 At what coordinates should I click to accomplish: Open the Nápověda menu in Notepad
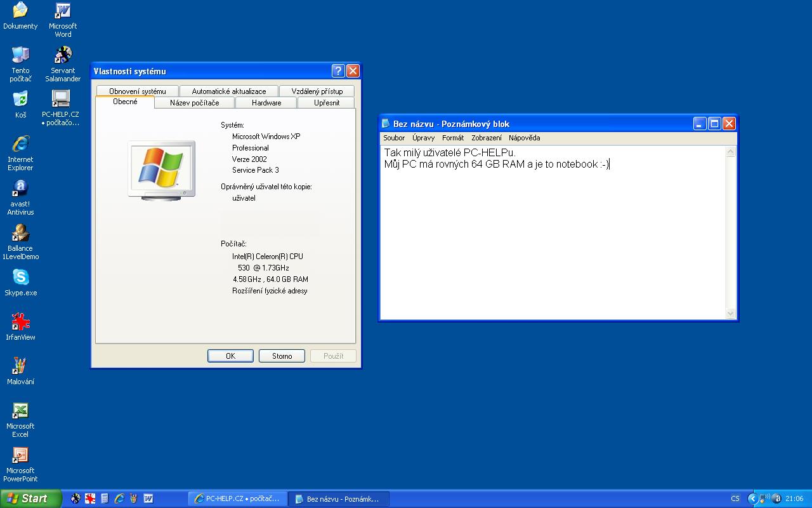pyautogui.click(x=525, y=138)
